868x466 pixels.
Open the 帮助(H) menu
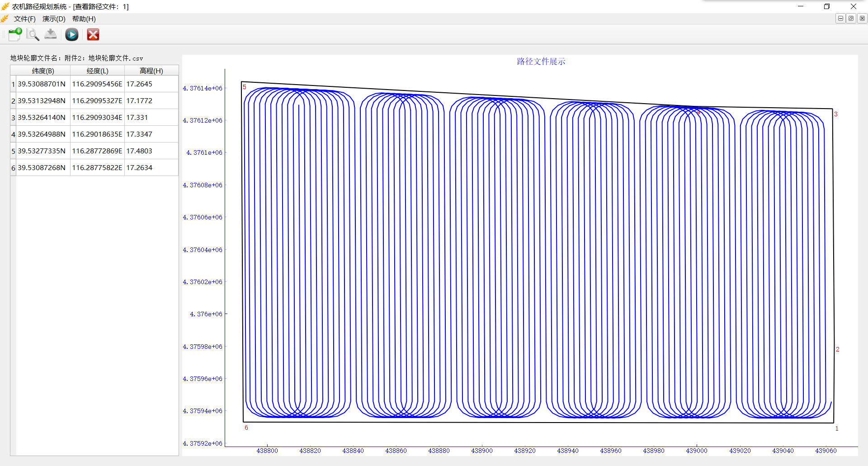point(84,19)
